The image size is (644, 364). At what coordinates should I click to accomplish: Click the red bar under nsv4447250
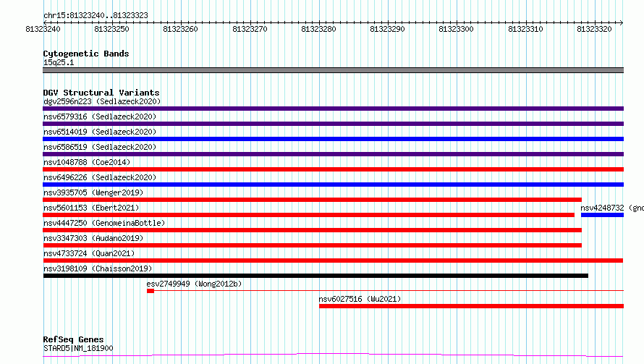point(312,230)
